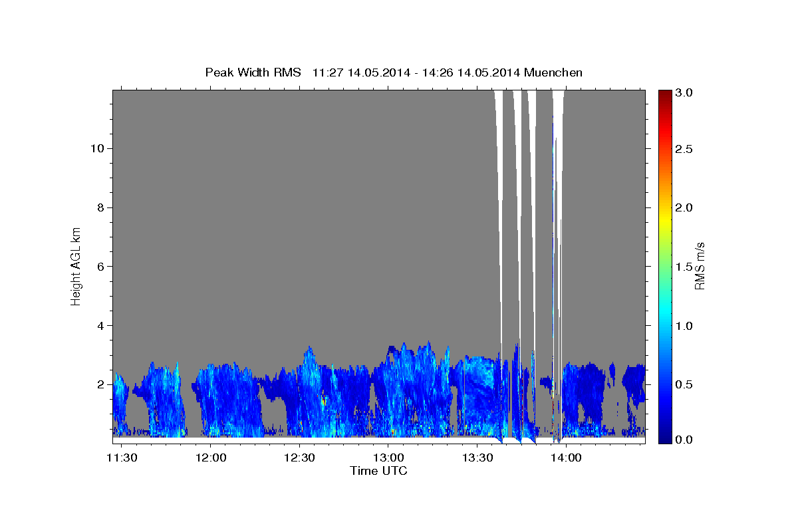
Task: Click the 'Time UTC' axis label
Action: (x=378, y=471)
